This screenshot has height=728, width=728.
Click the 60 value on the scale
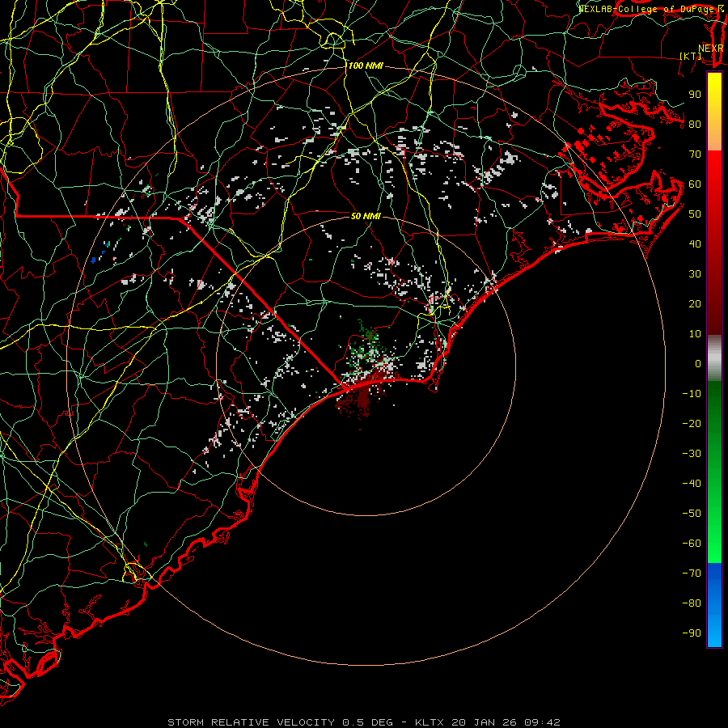pyautogui.click(x=695, y=184)
